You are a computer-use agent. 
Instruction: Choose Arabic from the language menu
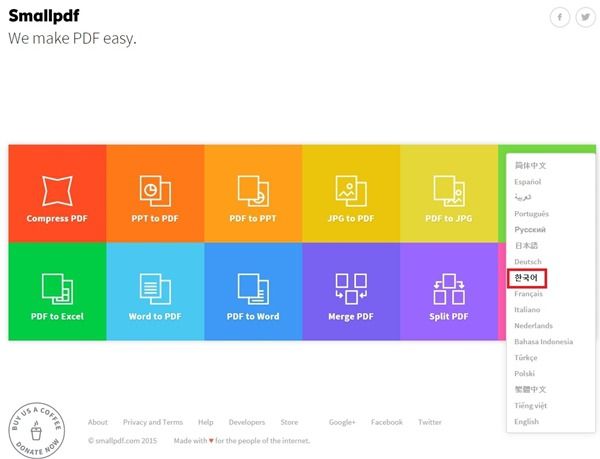(522, 197)
